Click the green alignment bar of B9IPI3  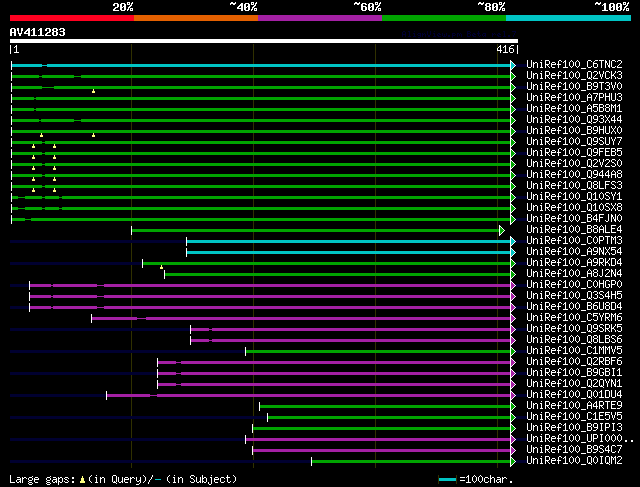pos(382,429)
